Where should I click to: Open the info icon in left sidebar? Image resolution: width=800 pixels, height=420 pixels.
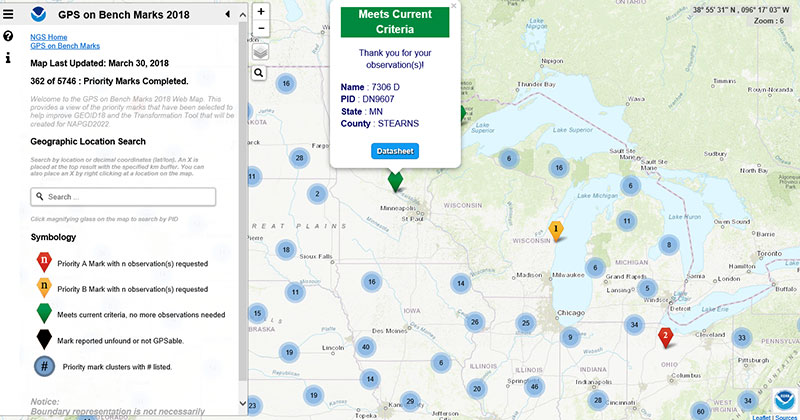pyautogui.click(x=8, y=58)
